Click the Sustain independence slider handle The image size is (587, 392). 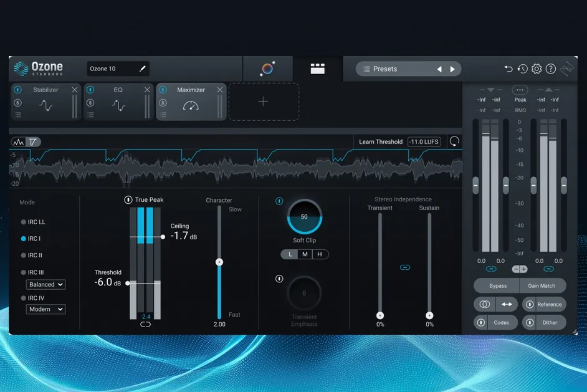429,315
